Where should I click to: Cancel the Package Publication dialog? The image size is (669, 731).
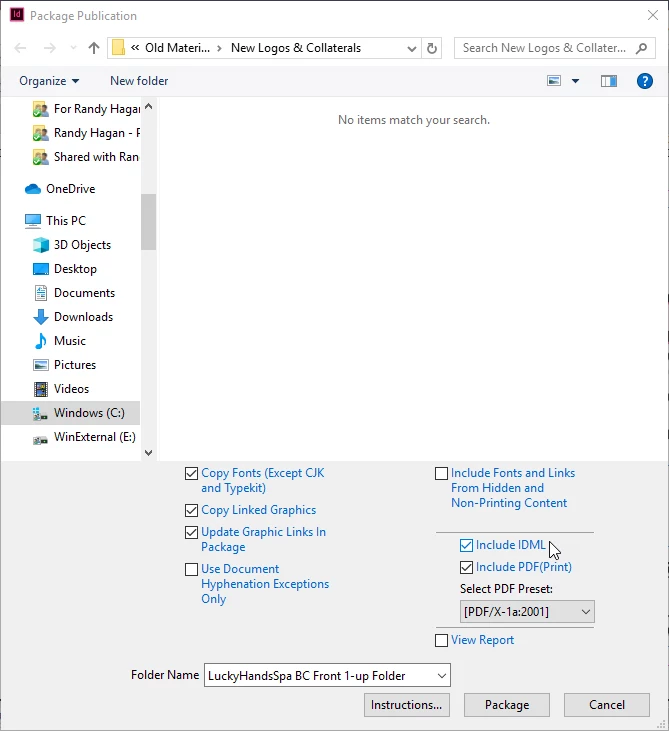607,705
